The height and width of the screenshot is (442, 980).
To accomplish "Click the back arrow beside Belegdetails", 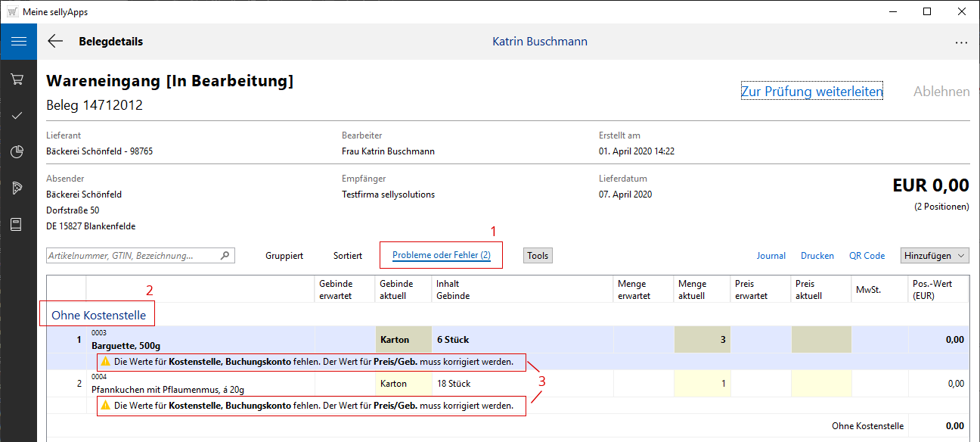I will pyautogui.click(x=55, y=42).
